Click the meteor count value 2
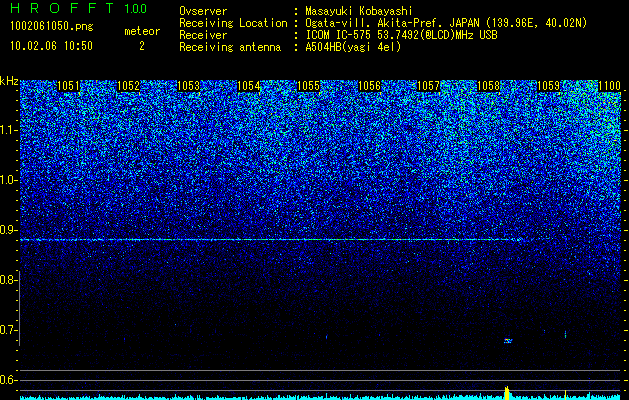 click(x=142, y=46)
